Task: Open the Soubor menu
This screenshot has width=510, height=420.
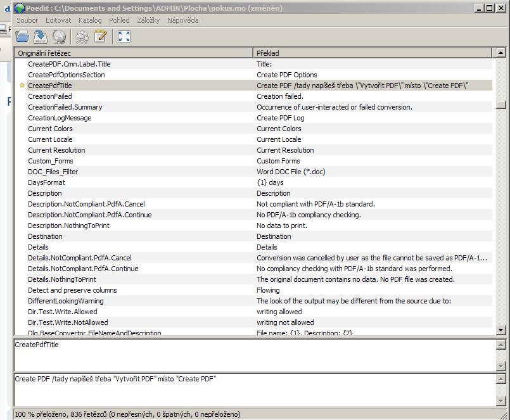Action: (27, 20)
